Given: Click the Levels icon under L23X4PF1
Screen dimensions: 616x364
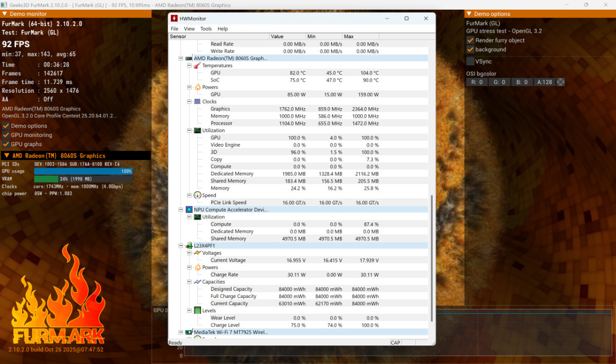Looking at the screenshot, I should pyautogui.click(x=197, y=311).
